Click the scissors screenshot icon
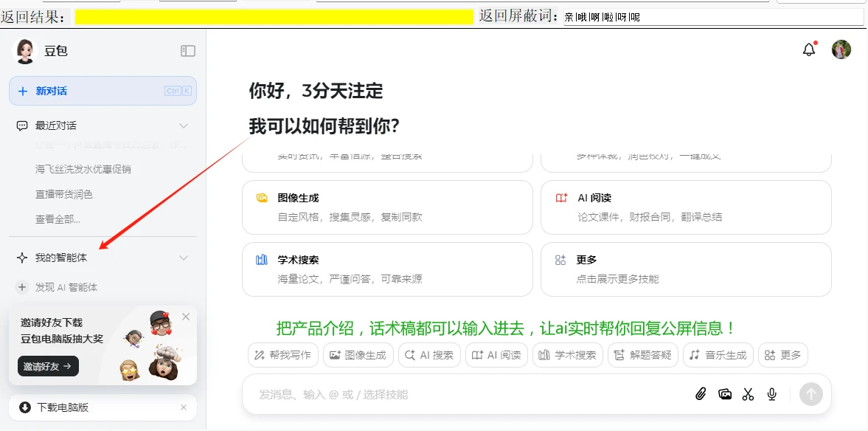Image resolution: width=868 pixels, height=431 pixels. tap(749, 394)
